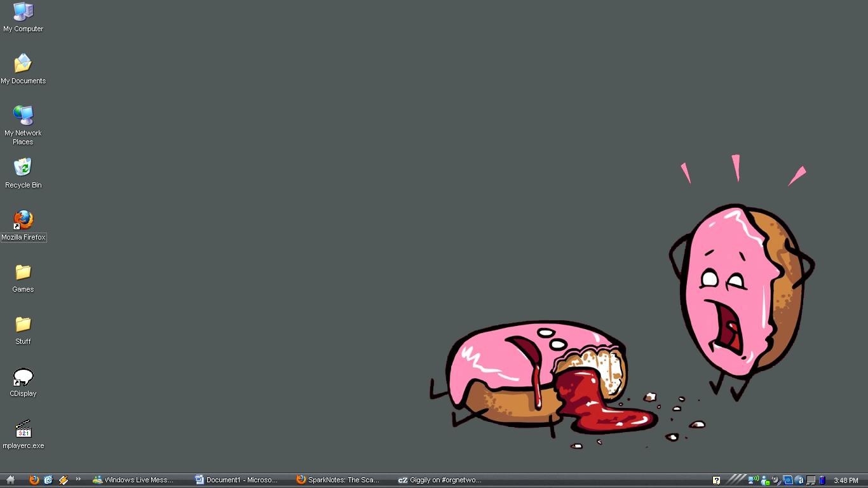This screenshot has height=488, width=868.
Task: Select the Games folder on desktop
Action: [23, 273]
